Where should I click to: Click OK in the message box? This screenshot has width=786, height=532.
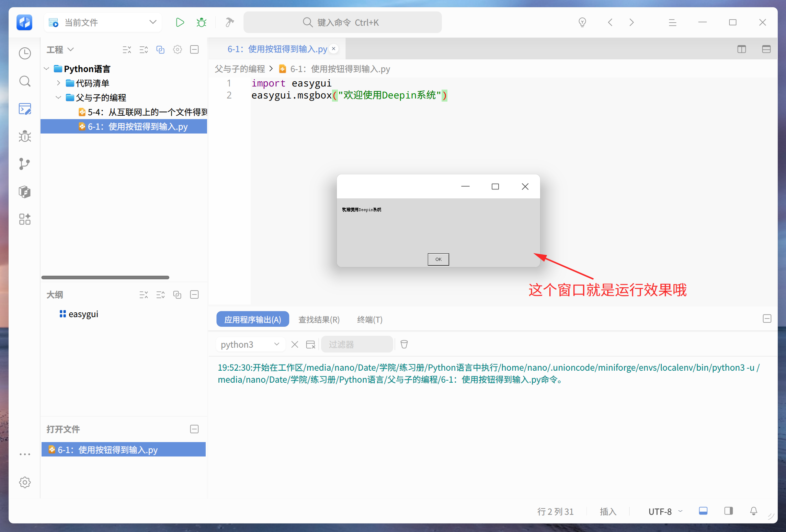438,259
